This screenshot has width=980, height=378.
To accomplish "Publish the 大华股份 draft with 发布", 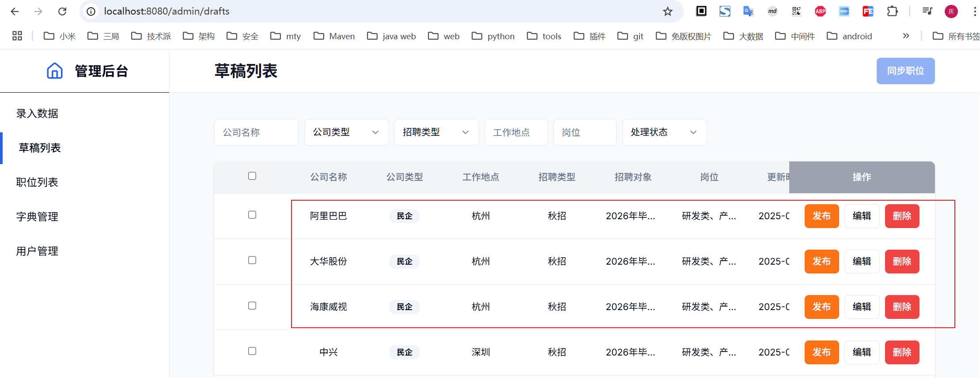I will 821,262.
